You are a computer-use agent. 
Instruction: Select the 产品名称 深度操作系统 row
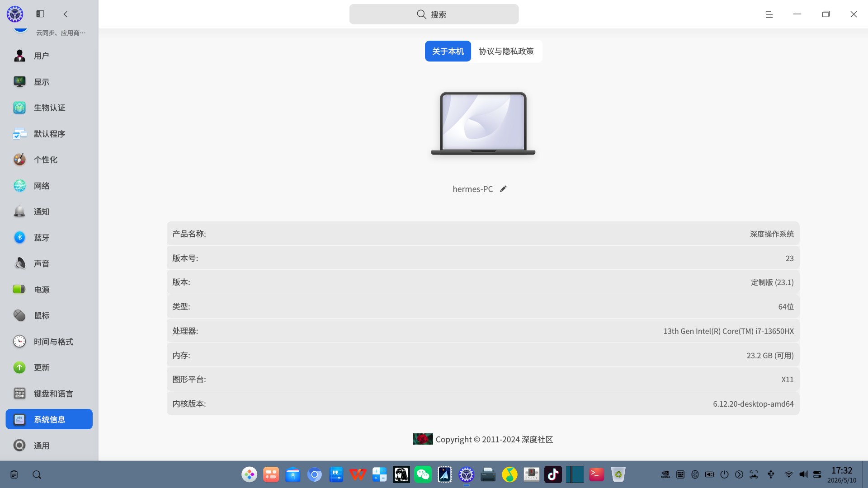click(483, 234)
